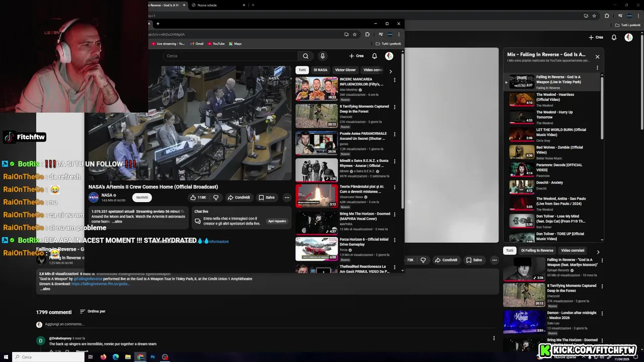Image resolution: width=644 pixels, height=362 pixels.
Task: Open the comment options dots beside Drakeboyrory's comment
Action: [x=494, y=338]
